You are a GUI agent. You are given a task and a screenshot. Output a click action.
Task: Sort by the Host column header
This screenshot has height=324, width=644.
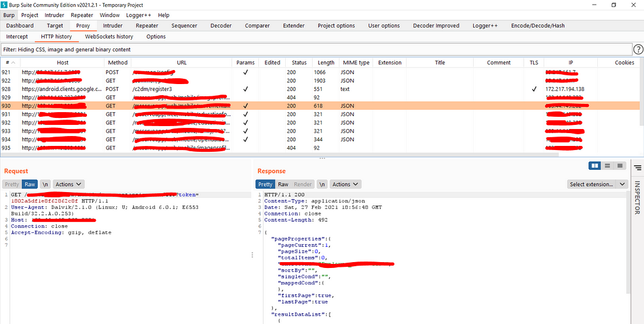tap(63, 62)
